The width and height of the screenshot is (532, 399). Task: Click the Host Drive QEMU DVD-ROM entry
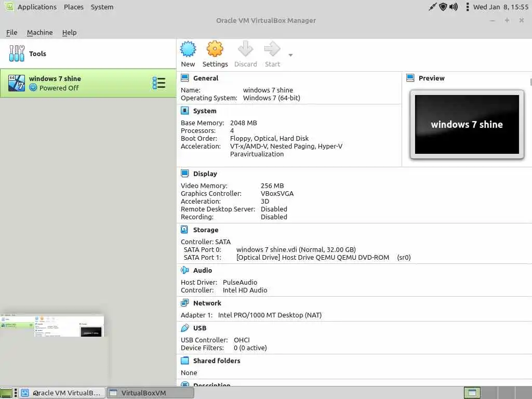[323, 257]
